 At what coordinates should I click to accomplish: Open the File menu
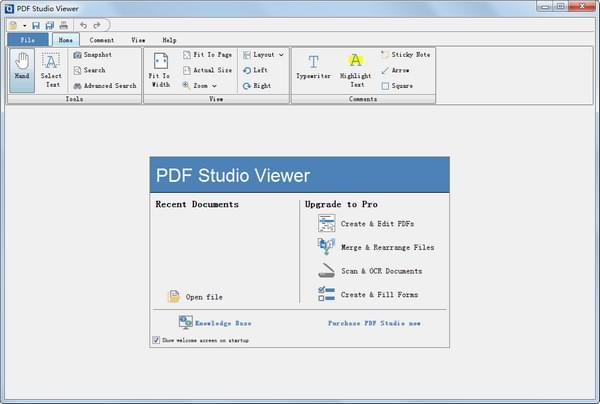click(27, 40)
